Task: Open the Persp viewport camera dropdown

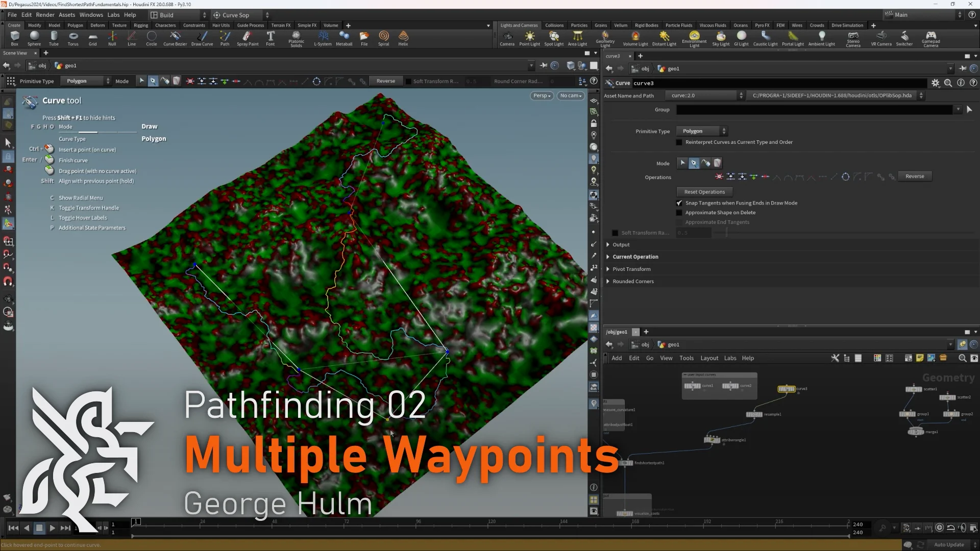Action: pos(542,95)
